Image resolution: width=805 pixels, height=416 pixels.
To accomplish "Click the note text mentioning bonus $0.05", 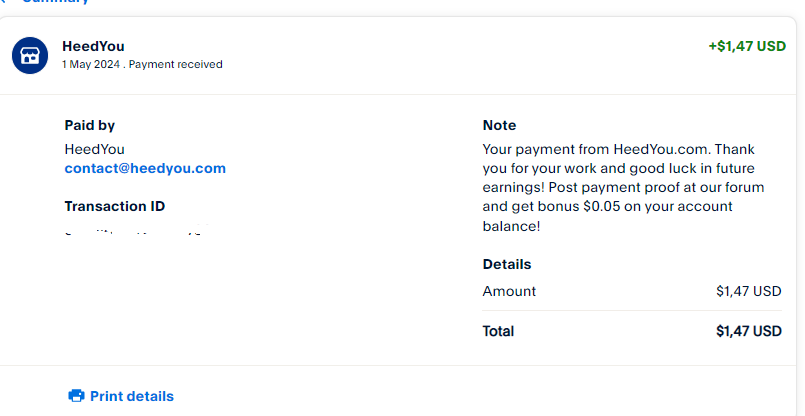I will pos(623,187).
